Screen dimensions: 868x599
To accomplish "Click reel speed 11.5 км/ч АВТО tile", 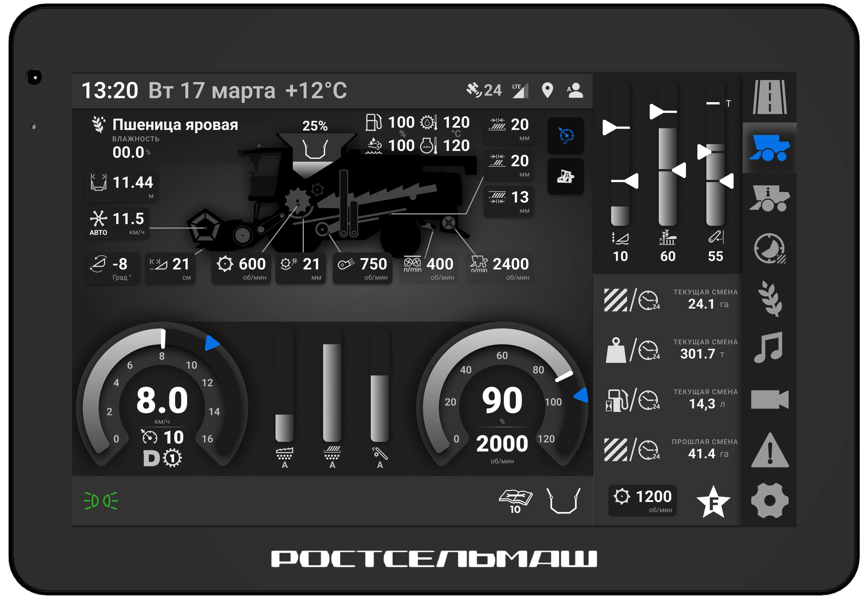I will pyautogui.click(x=117, y=223).
